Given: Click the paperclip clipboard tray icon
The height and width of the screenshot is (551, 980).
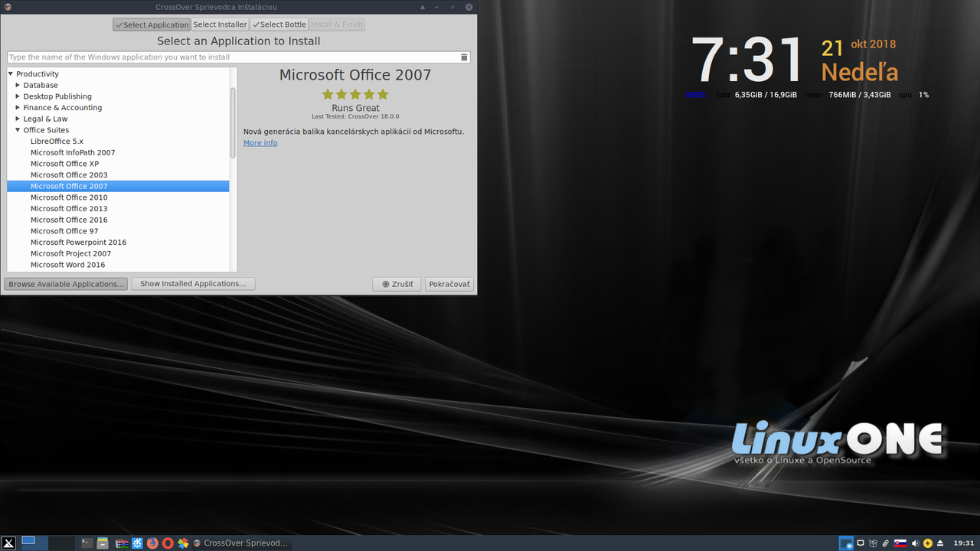Looking at the screenshot, I should (886, 543).
